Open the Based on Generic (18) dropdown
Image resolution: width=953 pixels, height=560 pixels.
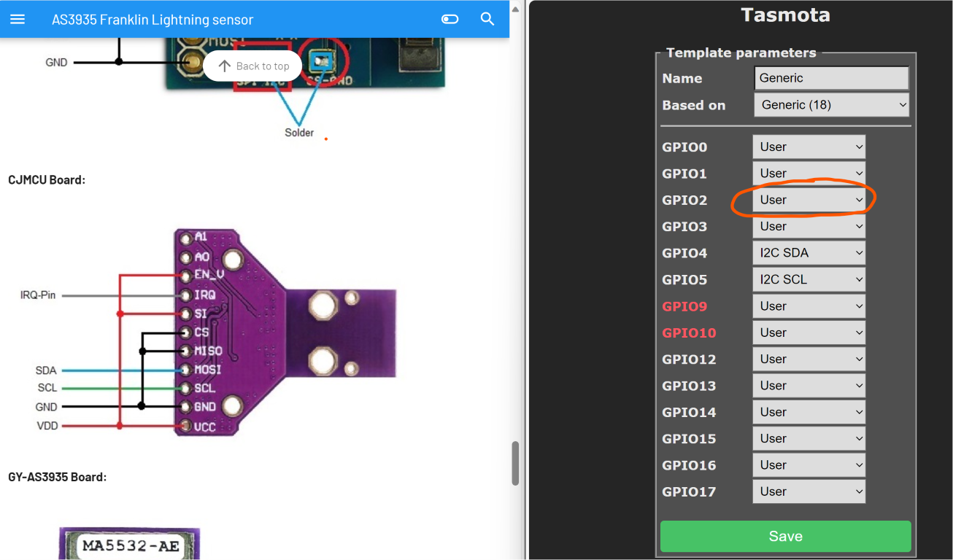click(831, 104)
